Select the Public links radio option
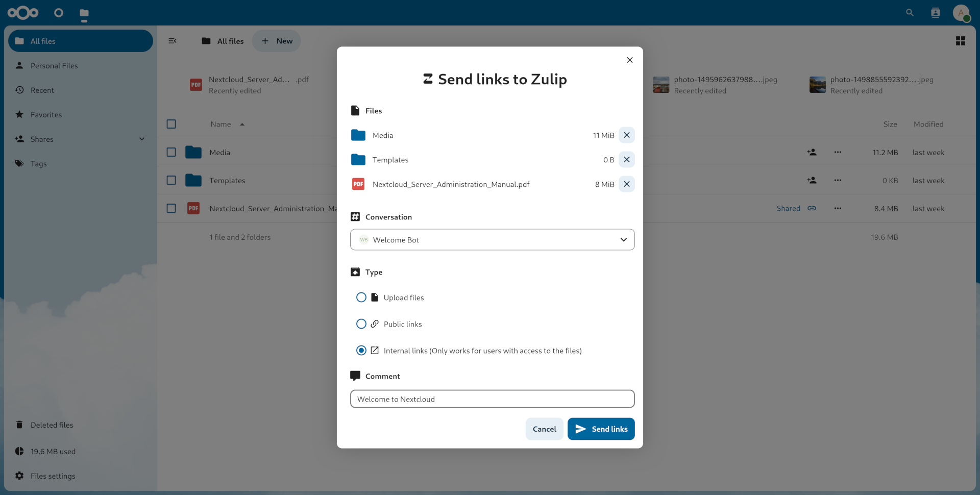The width and height of the screenshot is (980, 495). click(x=361, y=324)
